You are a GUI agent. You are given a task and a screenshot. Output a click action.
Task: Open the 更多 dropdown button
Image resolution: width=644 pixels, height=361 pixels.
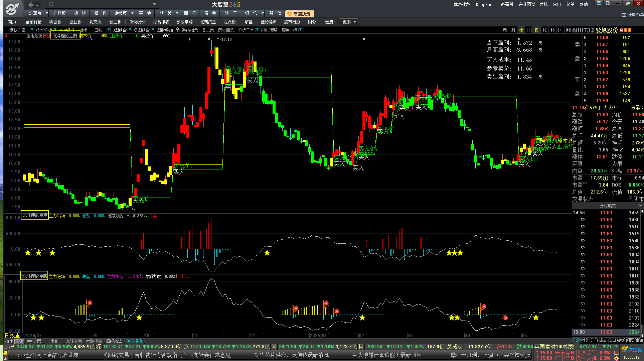tap(349, 22)
